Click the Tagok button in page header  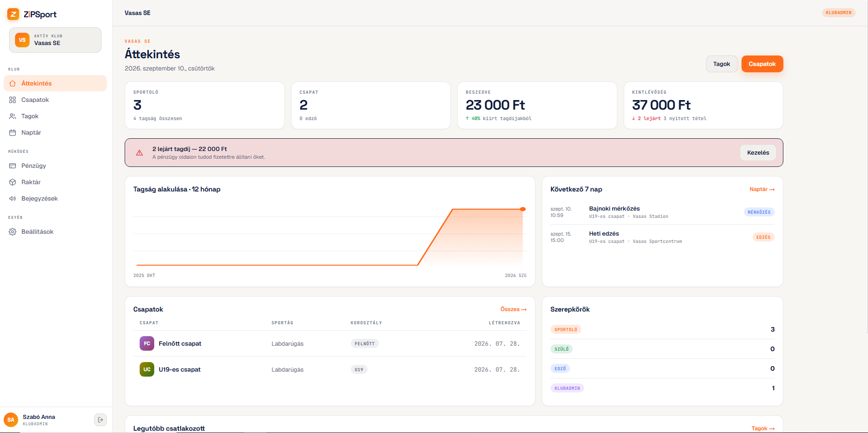point(722,64)
